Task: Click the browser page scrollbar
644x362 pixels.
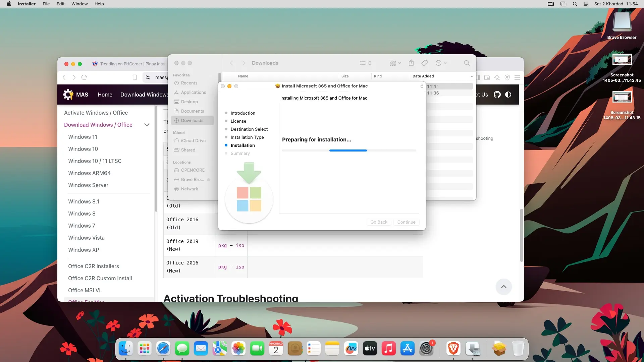Action: point(521,235)
